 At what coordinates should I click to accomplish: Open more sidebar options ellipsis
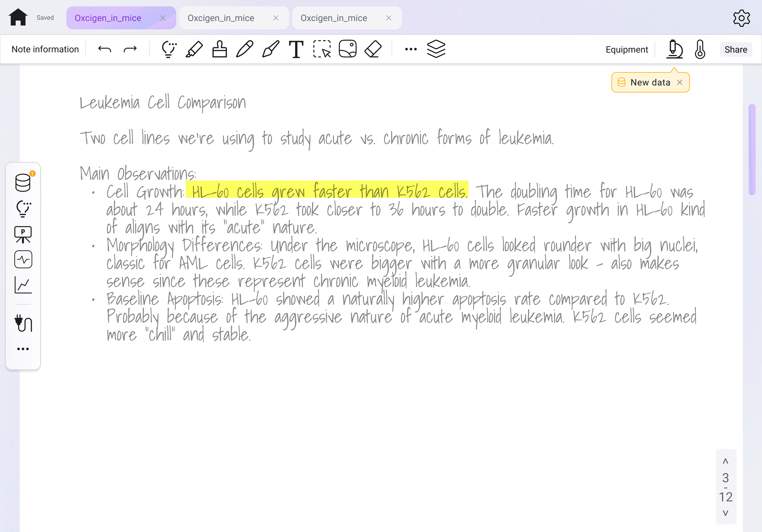23,349
